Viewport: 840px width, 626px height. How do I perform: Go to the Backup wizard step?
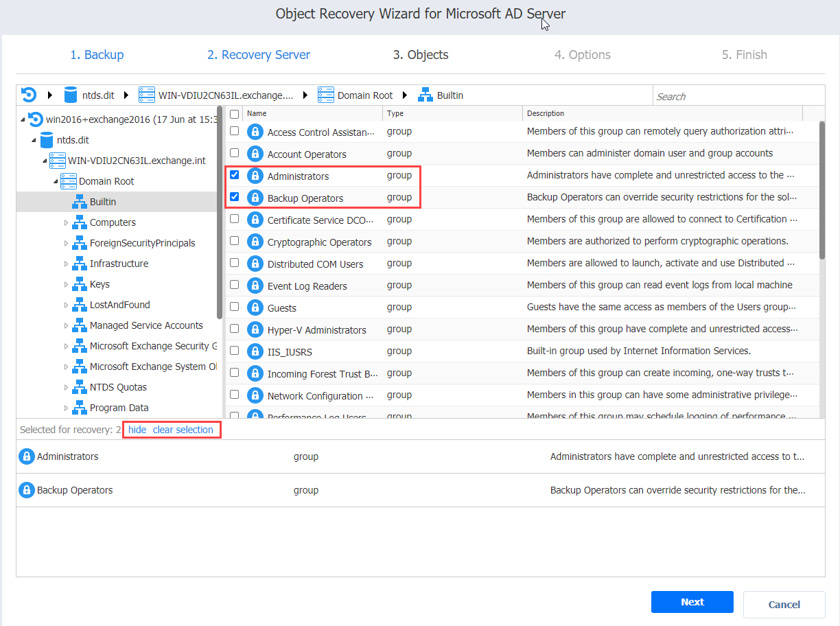click(97, 54)
